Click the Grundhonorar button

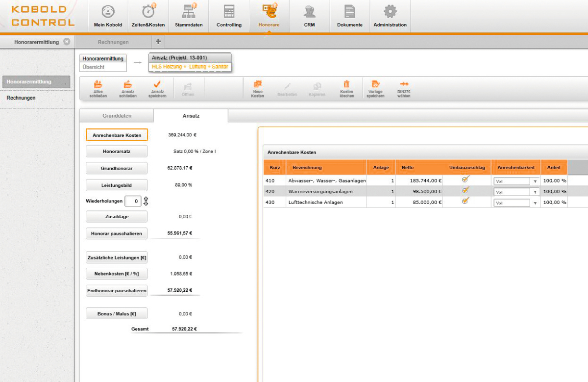pyautogui.click(x=117, y=168)
